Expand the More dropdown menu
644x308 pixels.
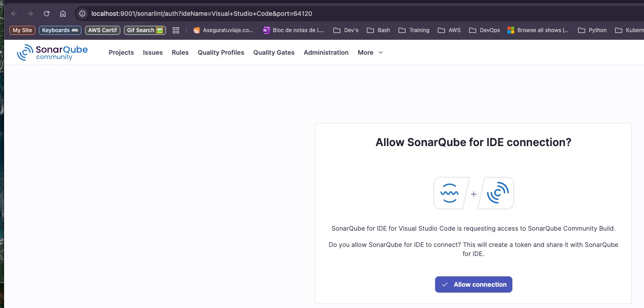[x=370, y=52]
